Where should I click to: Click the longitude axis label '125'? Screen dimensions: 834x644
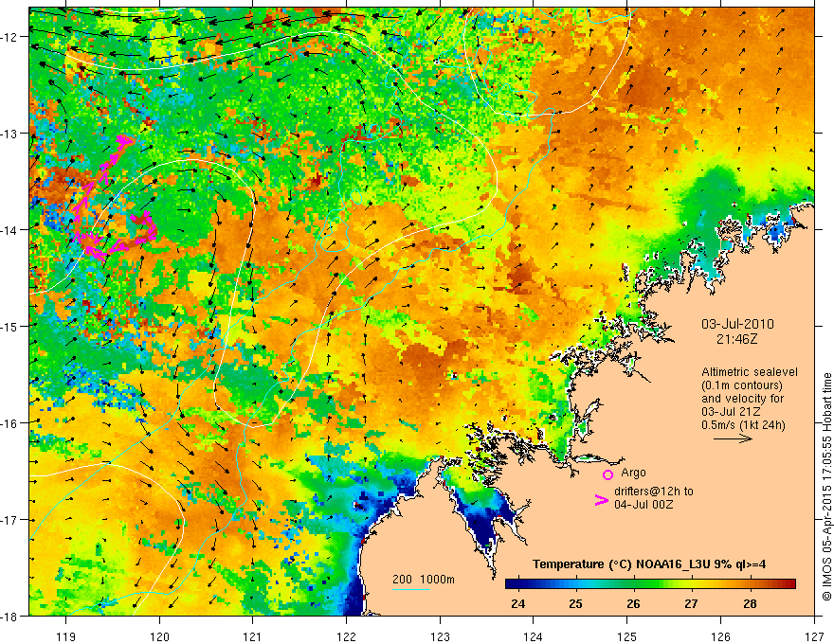click(x=627, y=636)
